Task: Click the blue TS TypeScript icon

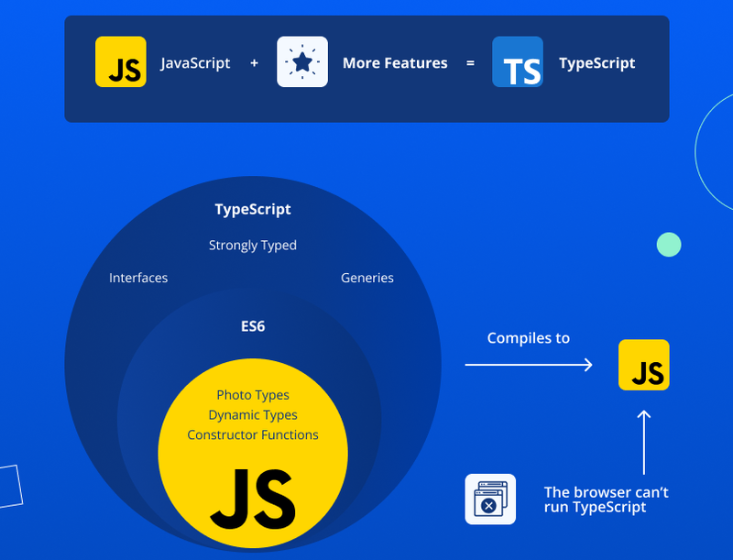Action: [x=518, y=62]
